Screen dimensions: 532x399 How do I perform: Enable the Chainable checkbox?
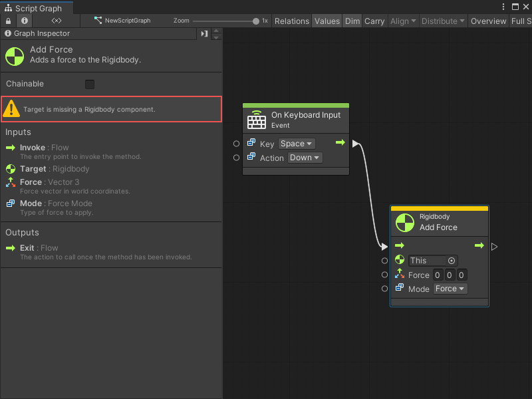[91, 85]
